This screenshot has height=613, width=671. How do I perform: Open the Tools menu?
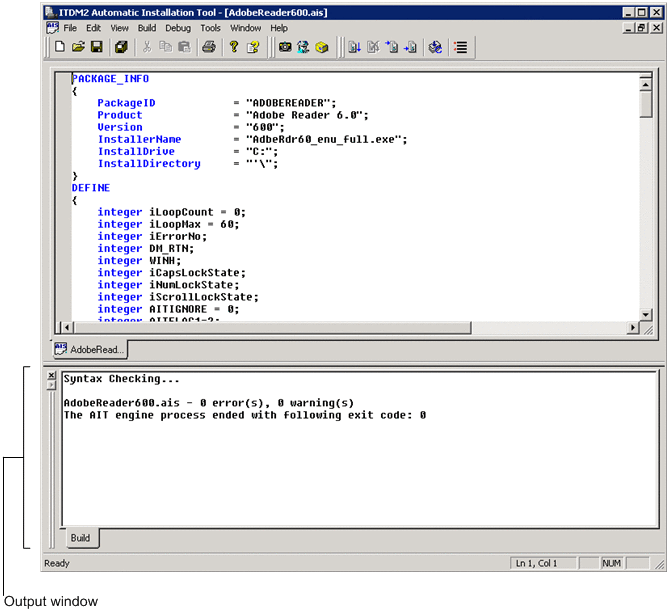pyautogui.click(x=210, y=28)
